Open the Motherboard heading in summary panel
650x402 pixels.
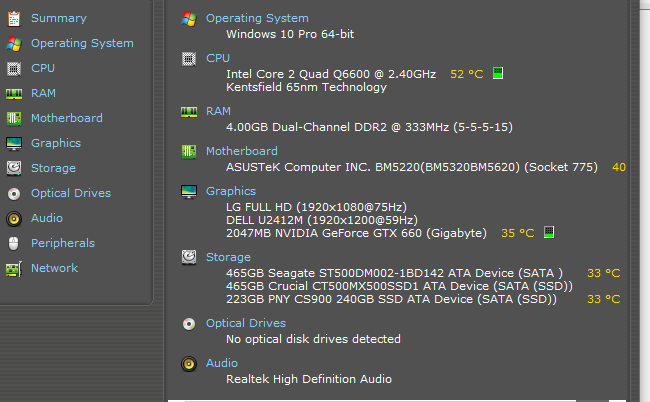coord(242,151)
